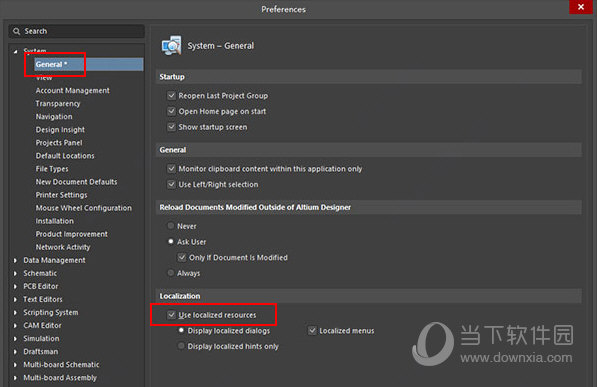
Task: Select General under System
Action: click(x=89, y=64)
